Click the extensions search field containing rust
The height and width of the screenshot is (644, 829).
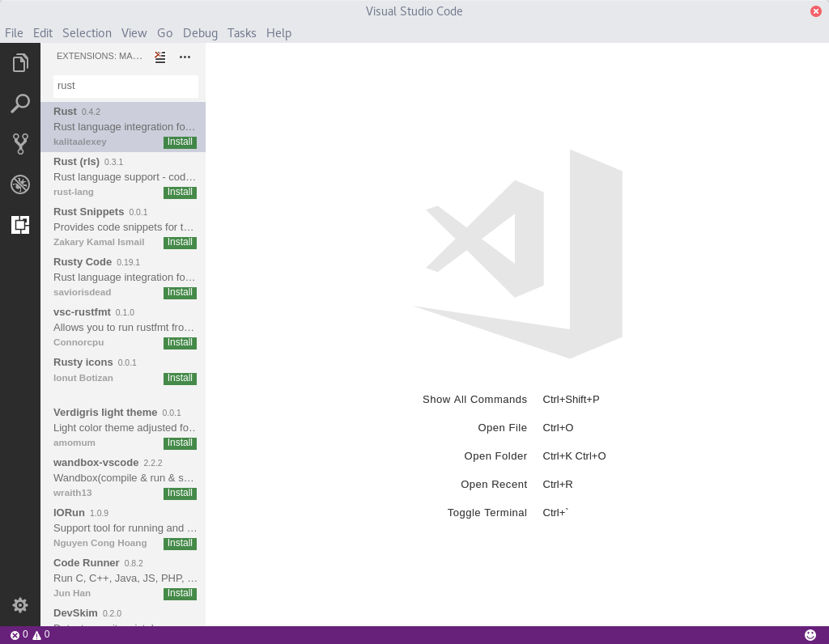click(125, 86)
